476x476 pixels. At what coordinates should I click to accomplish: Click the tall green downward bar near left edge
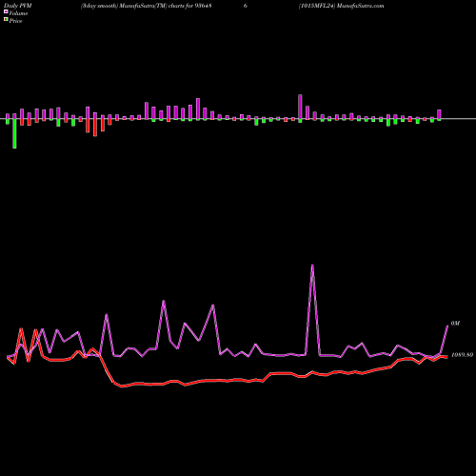(x=14, y=133)
